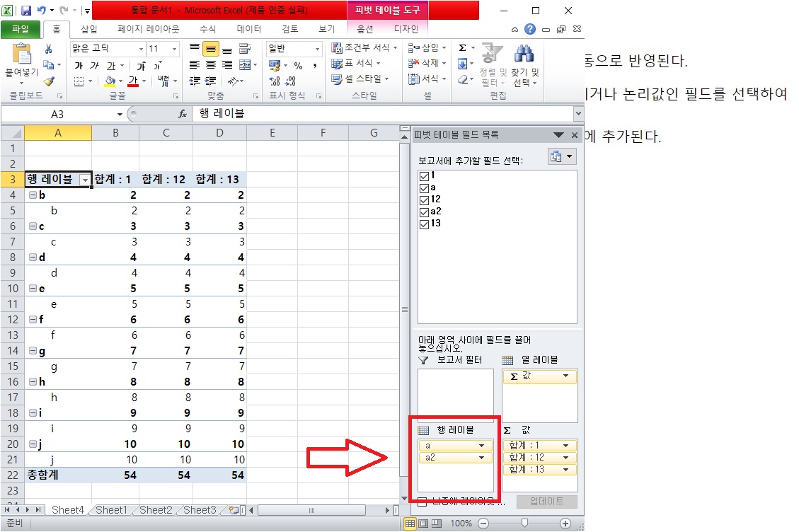Open the number format dropdown 일반
The width and height of the screenshot is (799, 532).
(317, 49)
